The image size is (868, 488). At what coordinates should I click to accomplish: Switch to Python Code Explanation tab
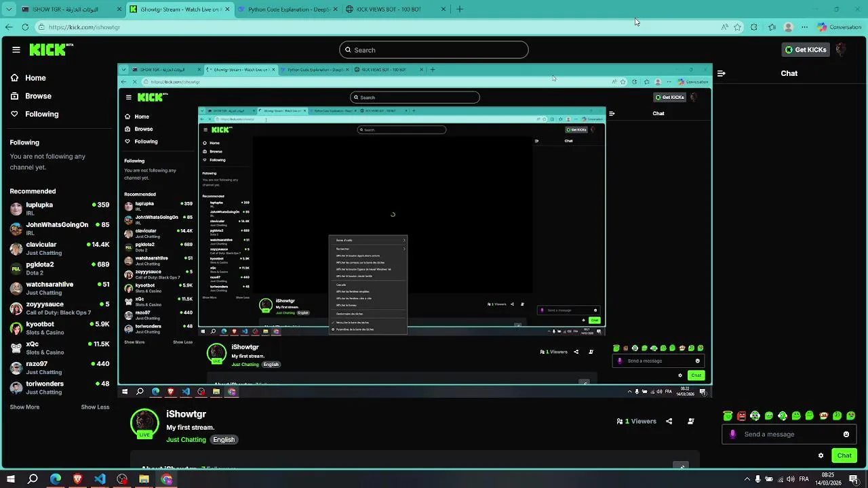coord(288,9)
